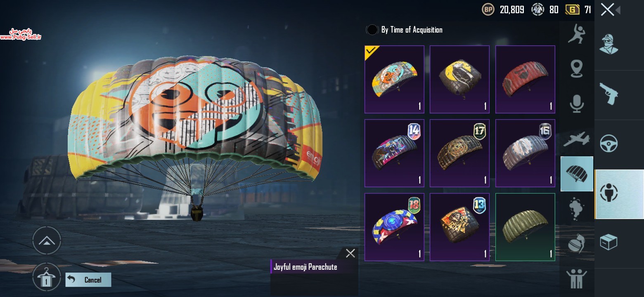Open the wardrobe hanger icon
Image resolution: width=644 pixels, height=297 pixels.
(x=47, y=277)
